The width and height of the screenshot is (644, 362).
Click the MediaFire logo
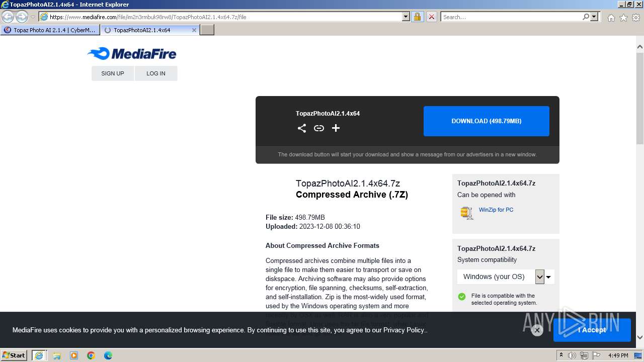click(132, 53)
